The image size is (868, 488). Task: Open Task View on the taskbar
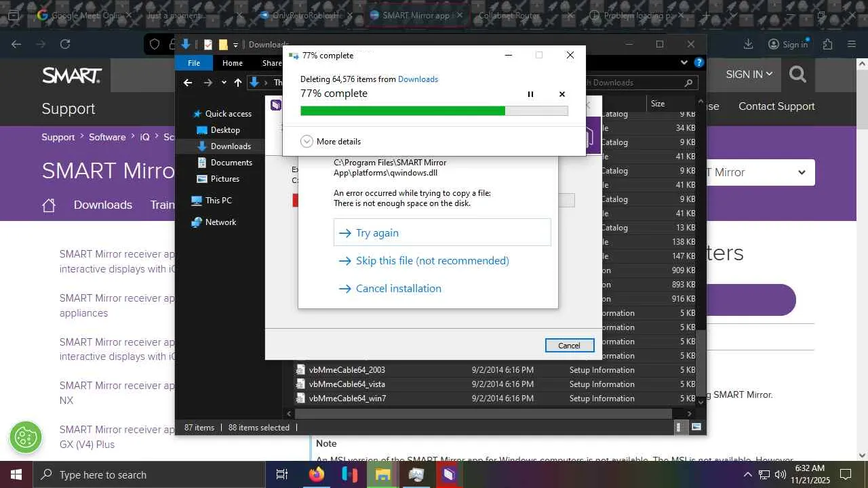(x=282, y=474)
